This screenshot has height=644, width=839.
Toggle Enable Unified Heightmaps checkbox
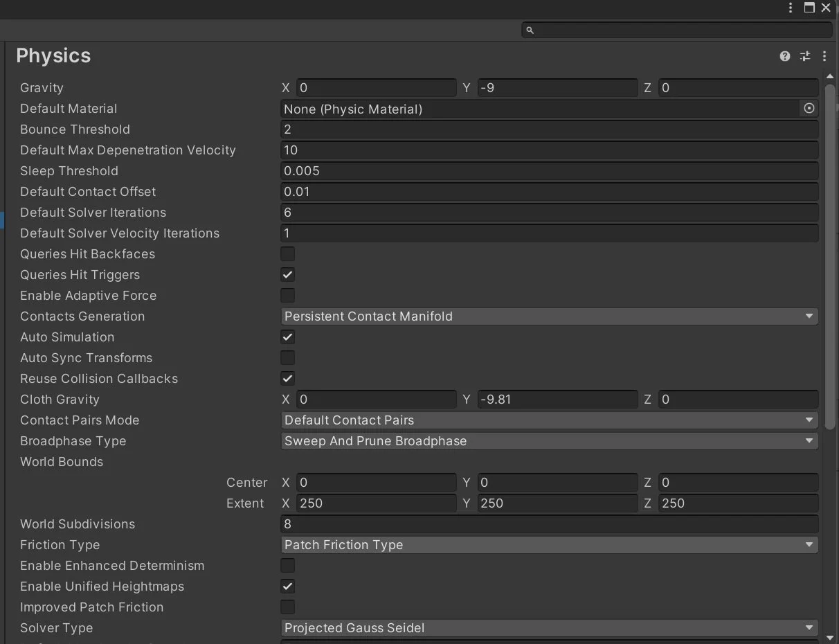[x=287, y=586]
